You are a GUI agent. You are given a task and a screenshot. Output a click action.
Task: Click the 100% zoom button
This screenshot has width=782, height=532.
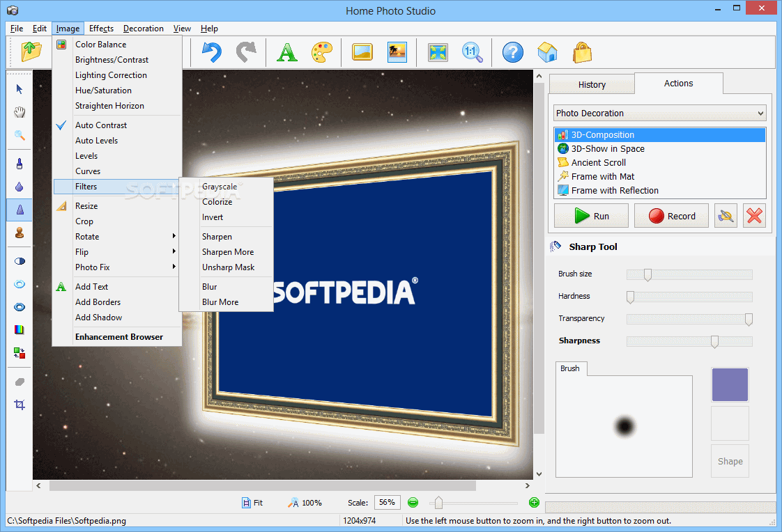point(305,503)
